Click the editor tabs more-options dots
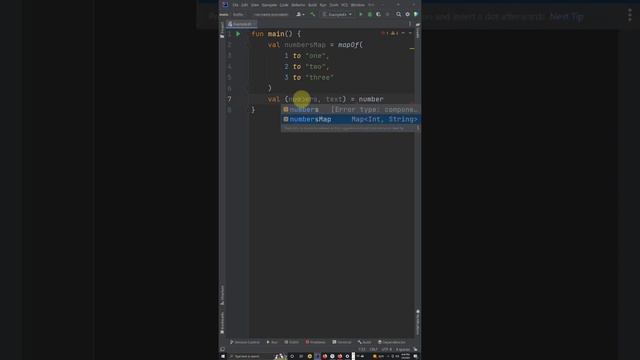This screenshot has height=360, width=640. pos(410,24)
